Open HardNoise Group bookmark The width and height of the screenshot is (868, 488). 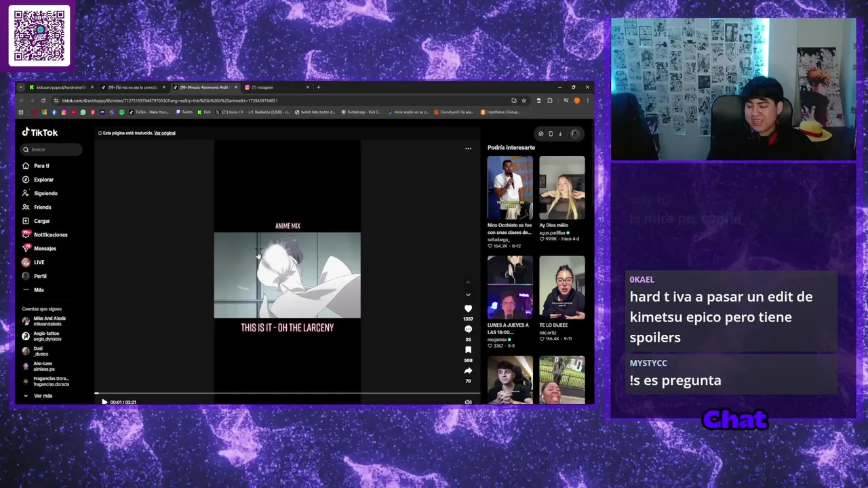(500, 112)
